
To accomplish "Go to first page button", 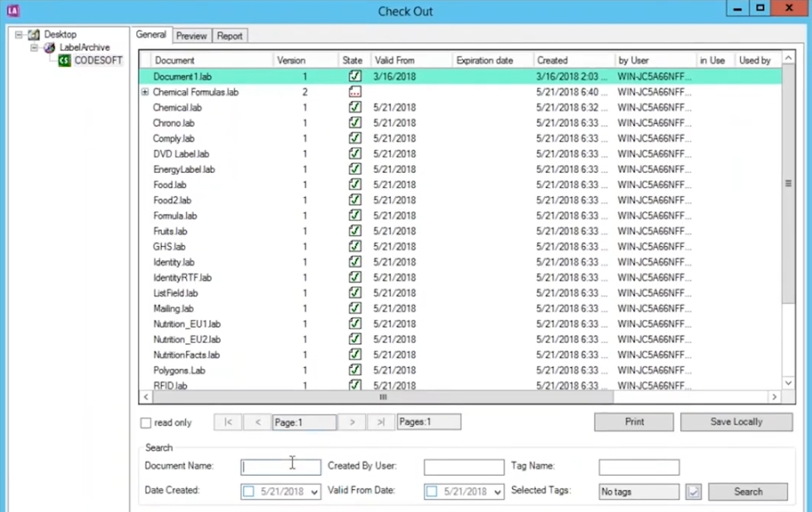I will 228,422.
